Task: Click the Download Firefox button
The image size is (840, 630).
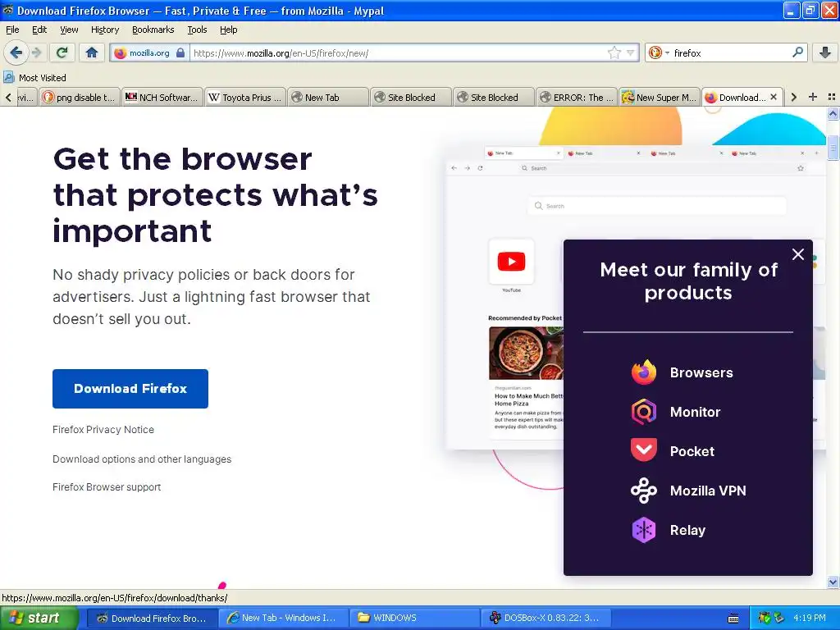Action: point(130,388)
